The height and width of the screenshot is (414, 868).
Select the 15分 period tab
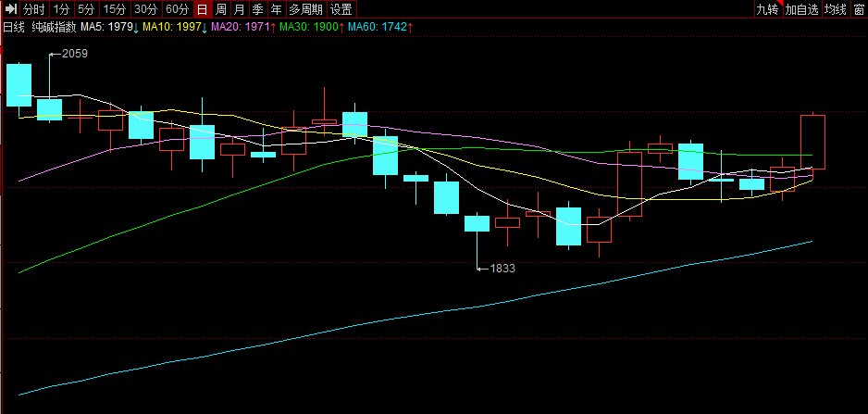115,9
